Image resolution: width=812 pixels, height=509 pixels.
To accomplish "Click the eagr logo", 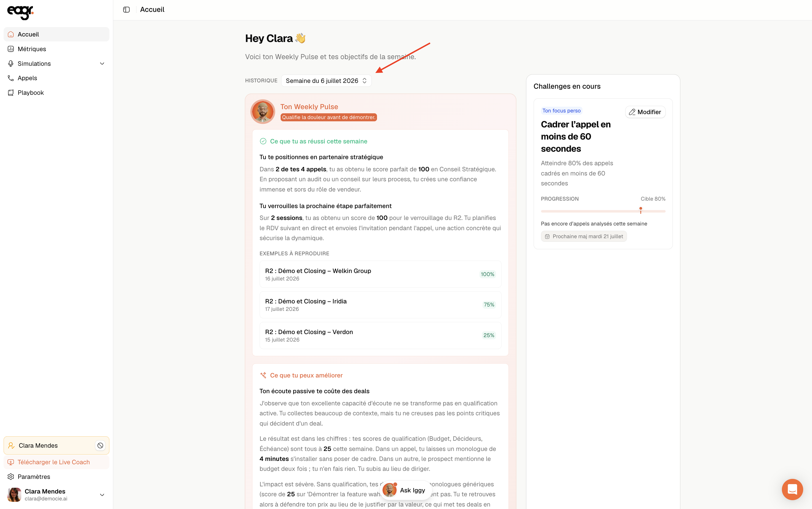I will 20,12.
